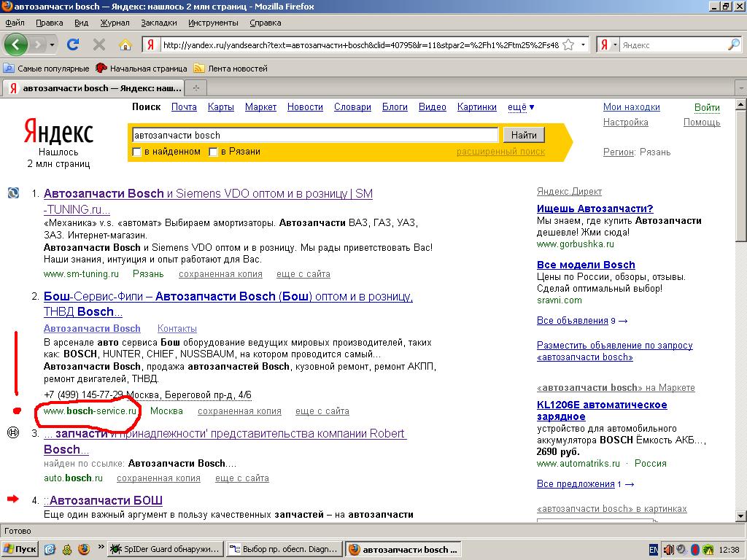Click the browser Back arrow button
Image resolution: width=747 pixels, height=560 pixels.
(x=16, y=44)
